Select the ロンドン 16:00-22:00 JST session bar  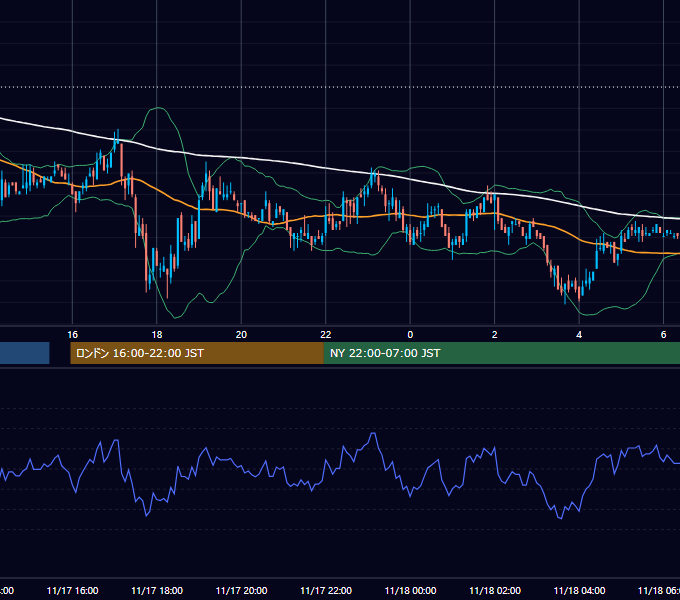point(197,353)
